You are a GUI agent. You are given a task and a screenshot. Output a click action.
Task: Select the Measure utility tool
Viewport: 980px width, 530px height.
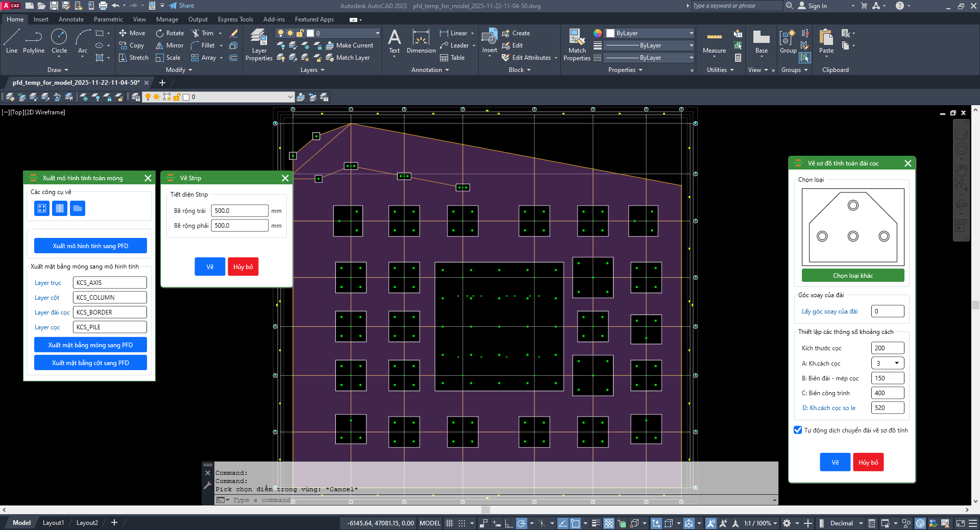tap(714, 42)
